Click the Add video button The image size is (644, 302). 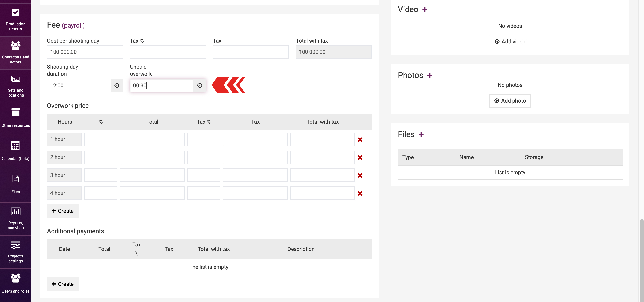tap(510, 41)
